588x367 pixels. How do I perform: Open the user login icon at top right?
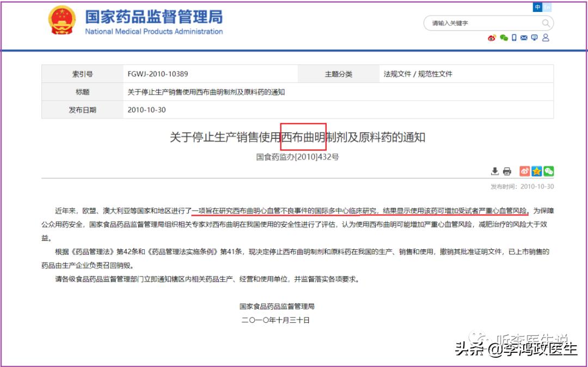point(544,38)
